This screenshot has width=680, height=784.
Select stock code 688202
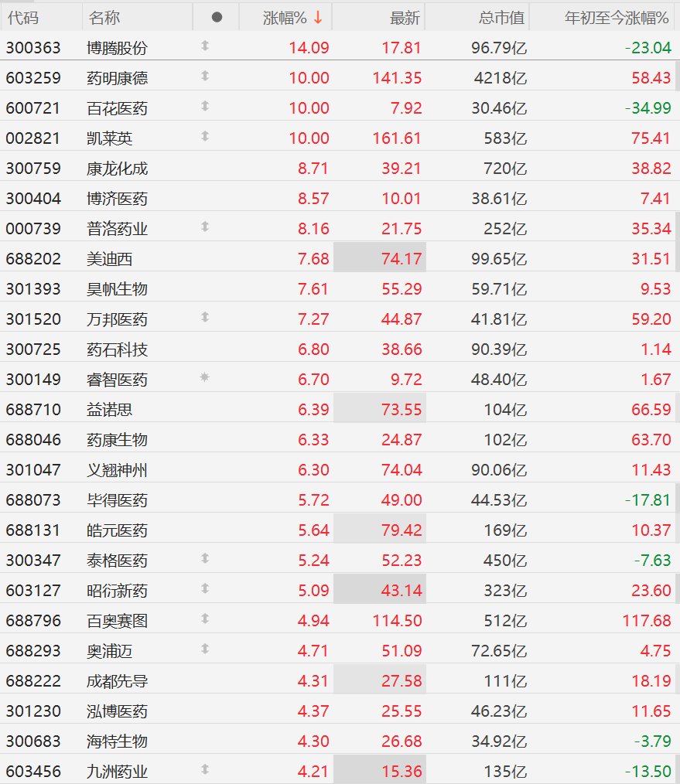[x=33, y=258]
